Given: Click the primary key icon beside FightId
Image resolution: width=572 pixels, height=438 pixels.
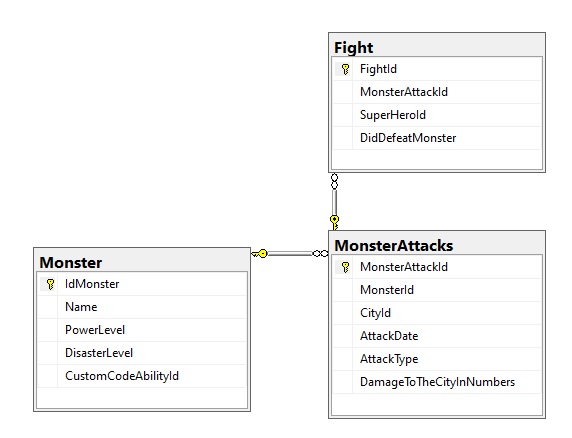Looking at the screenshot, I should pyautogui.click(x=345, y=69).
